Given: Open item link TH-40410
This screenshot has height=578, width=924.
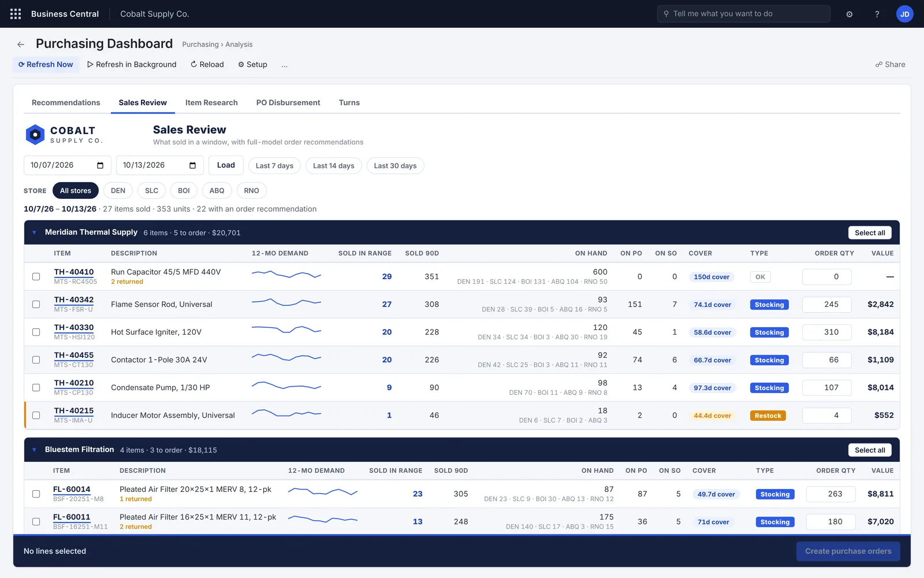Looking at the screenshot, I should [x=74, y=272].
